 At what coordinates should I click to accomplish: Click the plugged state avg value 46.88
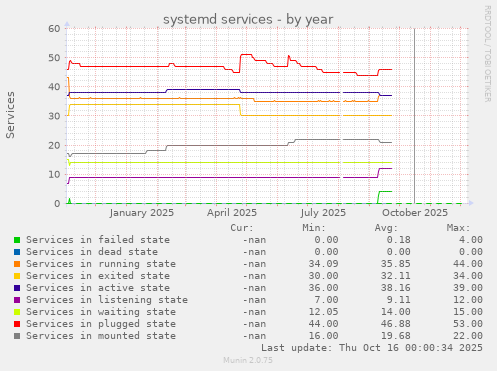coord(396,324)
